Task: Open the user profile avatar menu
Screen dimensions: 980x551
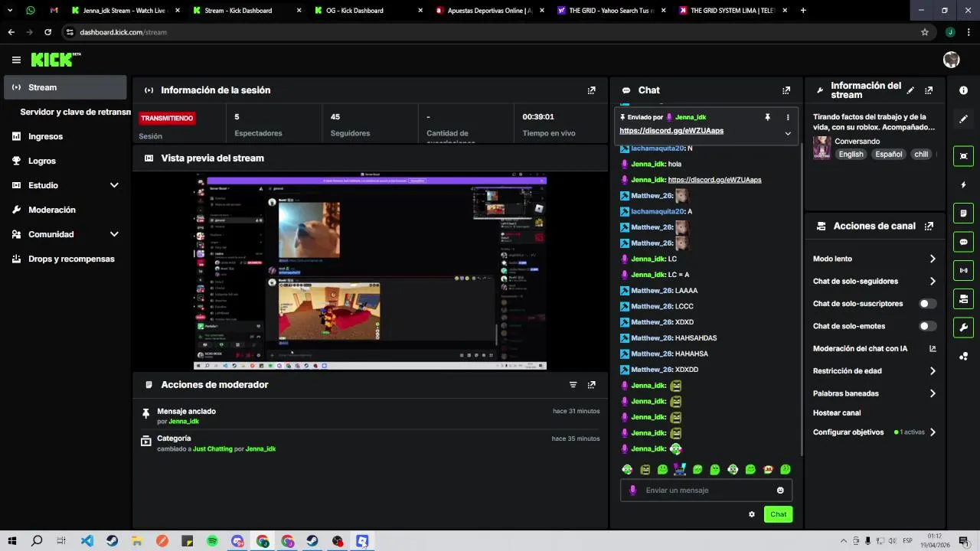Action: click(952, 60)
